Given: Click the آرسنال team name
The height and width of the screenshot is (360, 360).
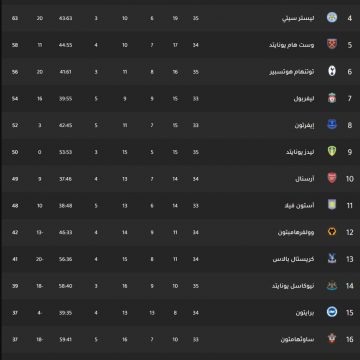Looking at the screenshot, I should 305,179.
